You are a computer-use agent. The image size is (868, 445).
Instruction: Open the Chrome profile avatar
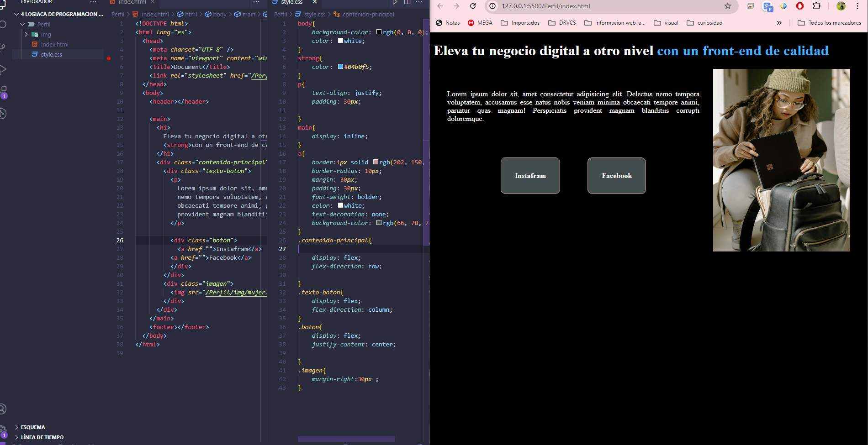841,6
